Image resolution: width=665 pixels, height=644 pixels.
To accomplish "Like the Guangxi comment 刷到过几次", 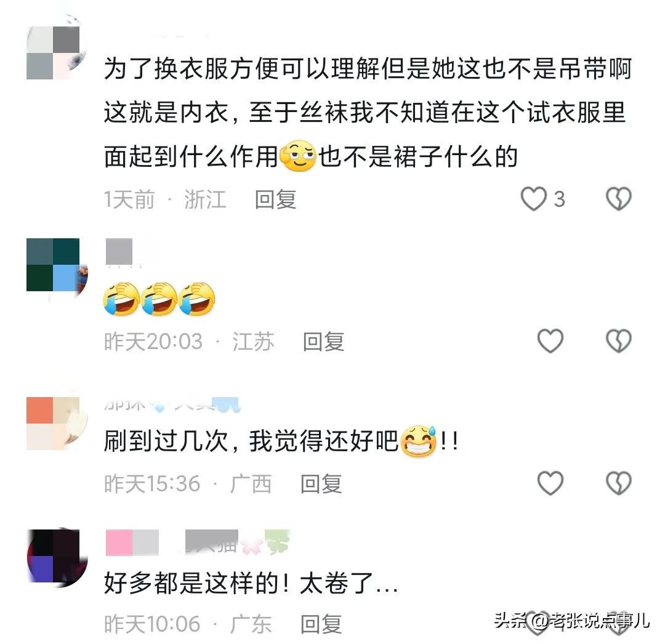I will click(x=550, y=483).
